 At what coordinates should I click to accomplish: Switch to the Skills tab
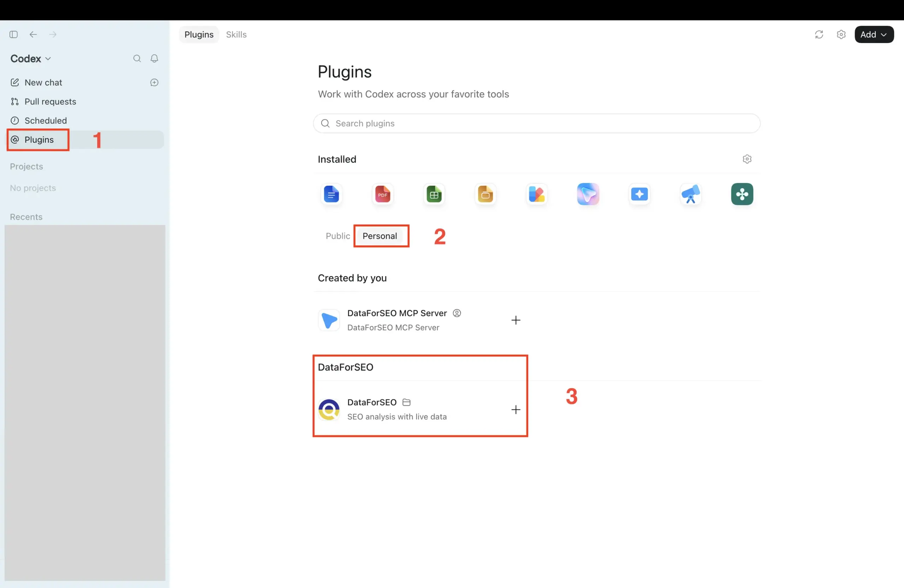[236, 35]
